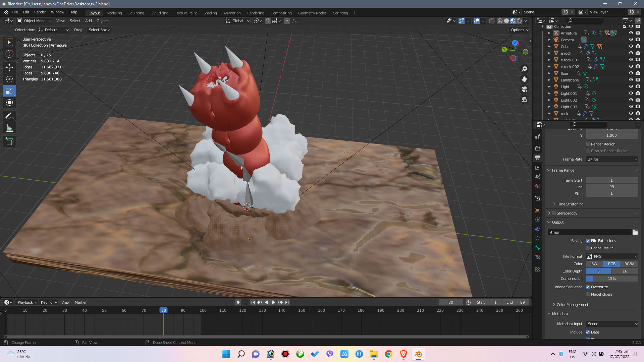The width and height of the screenshot is (644, 362).
Task: Open the Drag Select Box dropdown
Action: [99, 30]
